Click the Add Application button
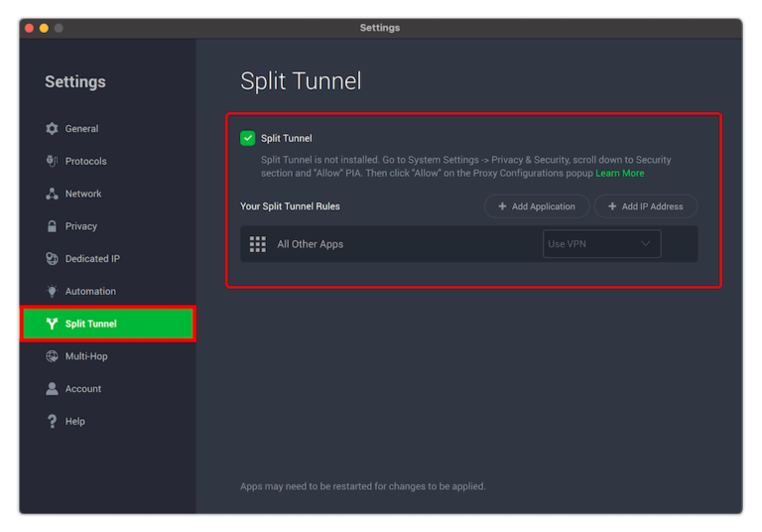The width and height of the screenshot is (762, 532). point(537,206)
